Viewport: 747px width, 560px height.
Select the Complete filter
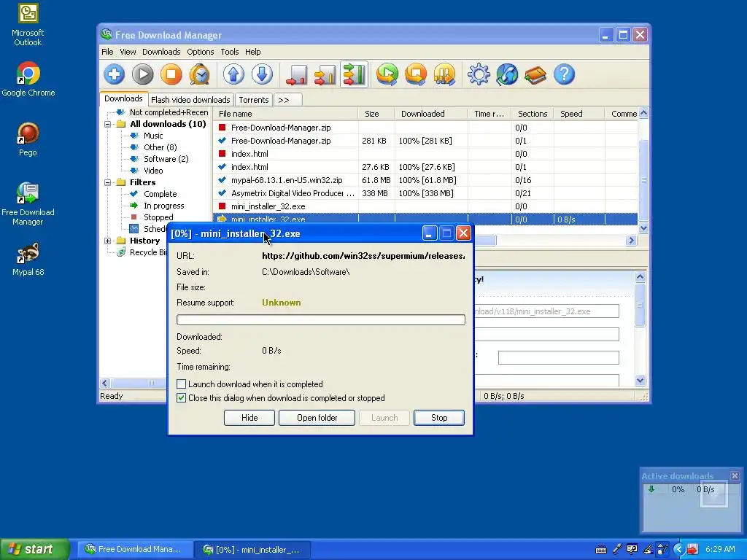(160, 194)
